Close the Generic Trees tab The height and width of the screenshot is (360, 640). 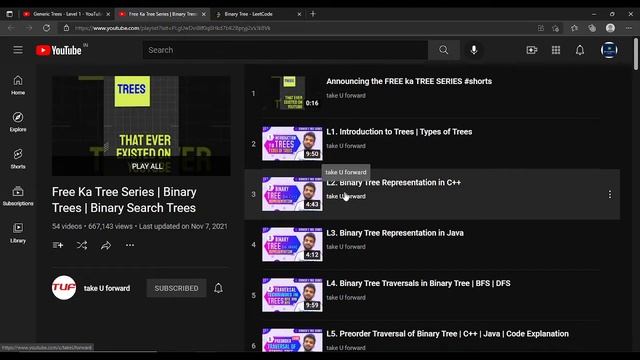tap(108, 14)
